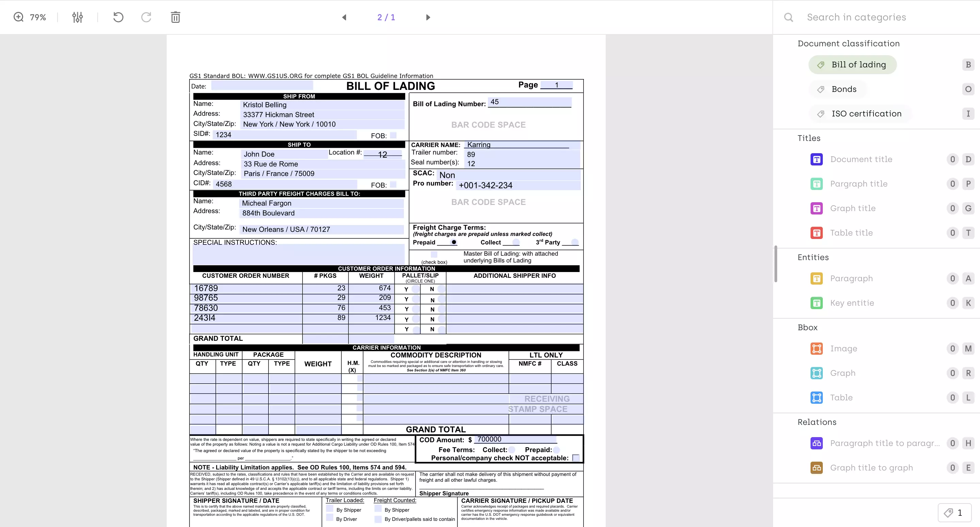This screenshot has height=527, width=980.
Task: Select the delete annotations trash icon
Action: [175, 17]
